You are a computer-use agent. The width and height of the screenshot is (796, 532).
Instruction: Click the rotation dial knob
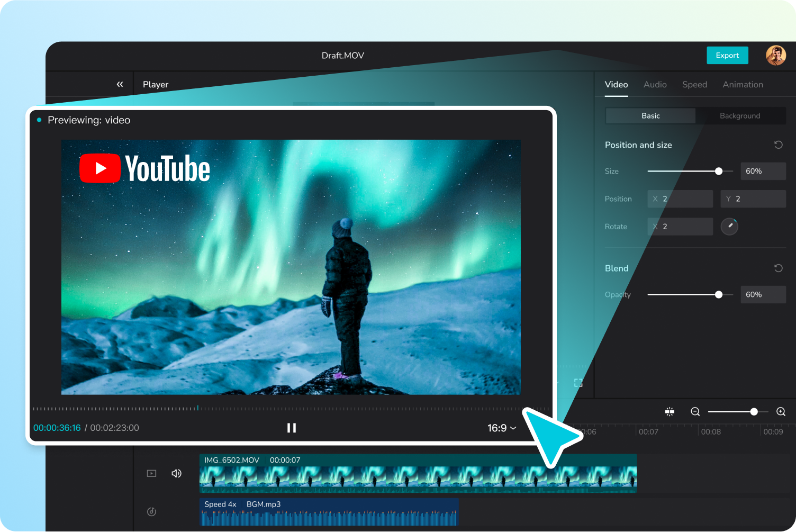(x=729, y=226)
